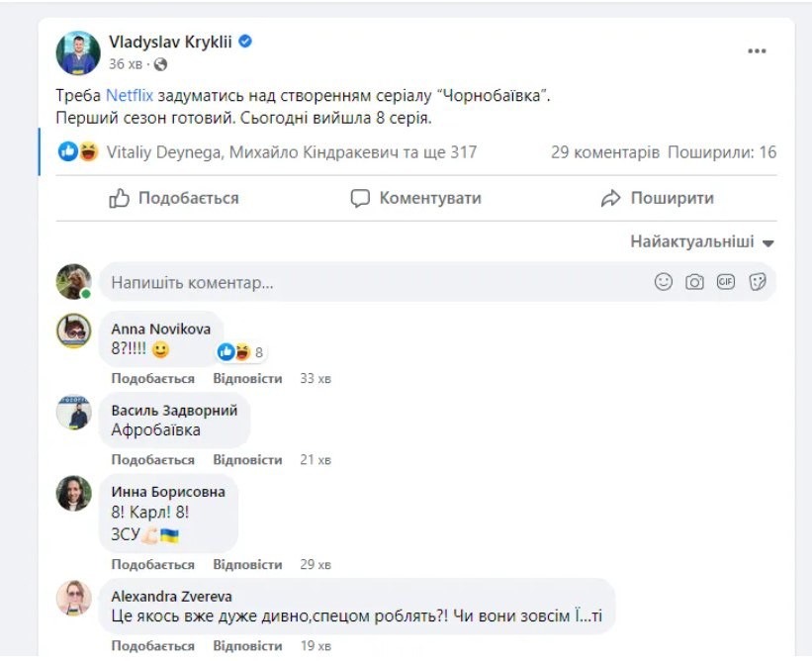Click the sticker icon in comment box
Viewport: 812px width, 661px height.
point(758,282)
